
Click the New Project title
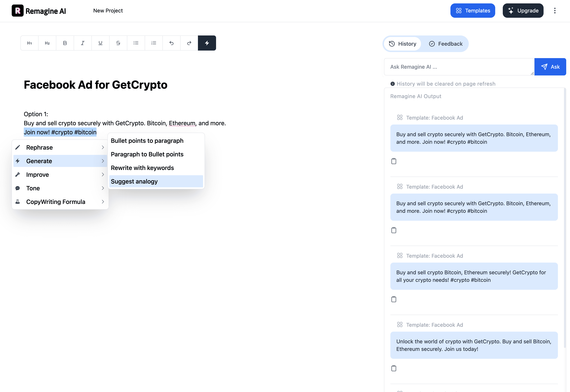(108, 11)
